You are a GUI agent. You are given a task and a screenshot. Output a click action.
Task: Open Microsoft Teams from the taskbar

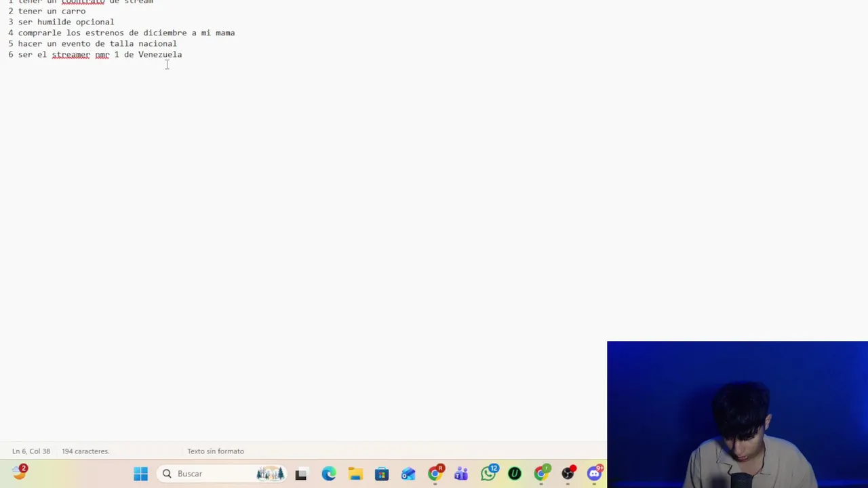(x=462, y=474)
